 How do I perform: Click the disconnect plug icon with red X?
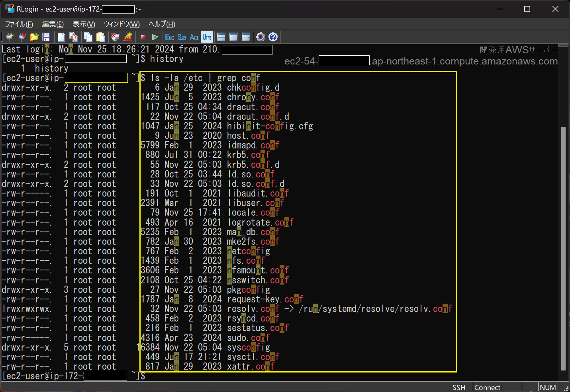pyautogui.click(x=22, y=37)
